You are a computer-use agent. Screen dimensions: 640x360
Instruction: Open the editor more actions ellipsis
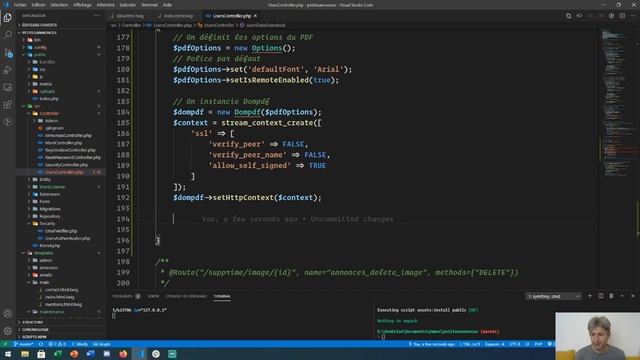pyautogui.click(x=633, y=16)
